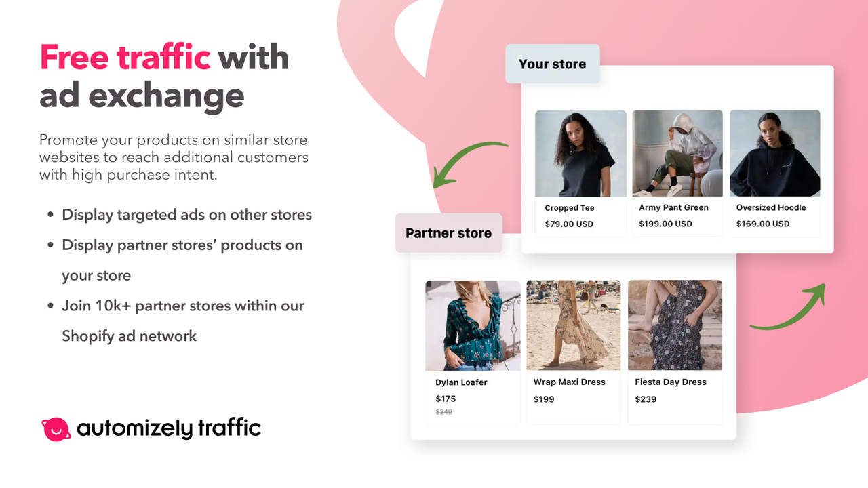Select the "Your store" label tab
Screen dimensions: 868x488
coord(552,64)
